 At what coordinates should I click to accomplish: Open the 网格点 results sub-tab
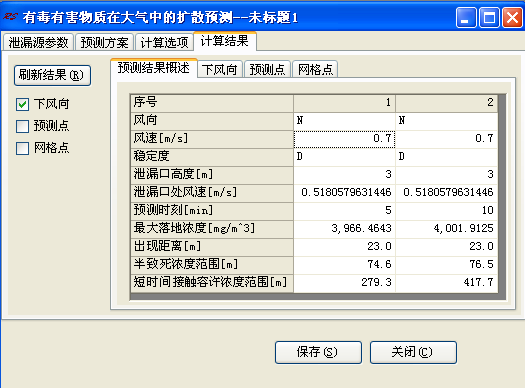point(315,69)
